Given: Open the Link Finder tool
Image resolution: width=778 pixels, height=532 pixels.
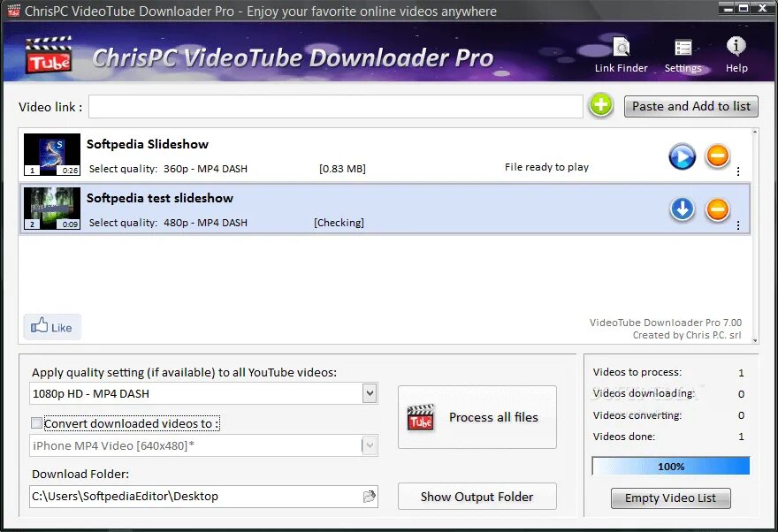Looking at the screenshot, I should click(x=621, y=55).
